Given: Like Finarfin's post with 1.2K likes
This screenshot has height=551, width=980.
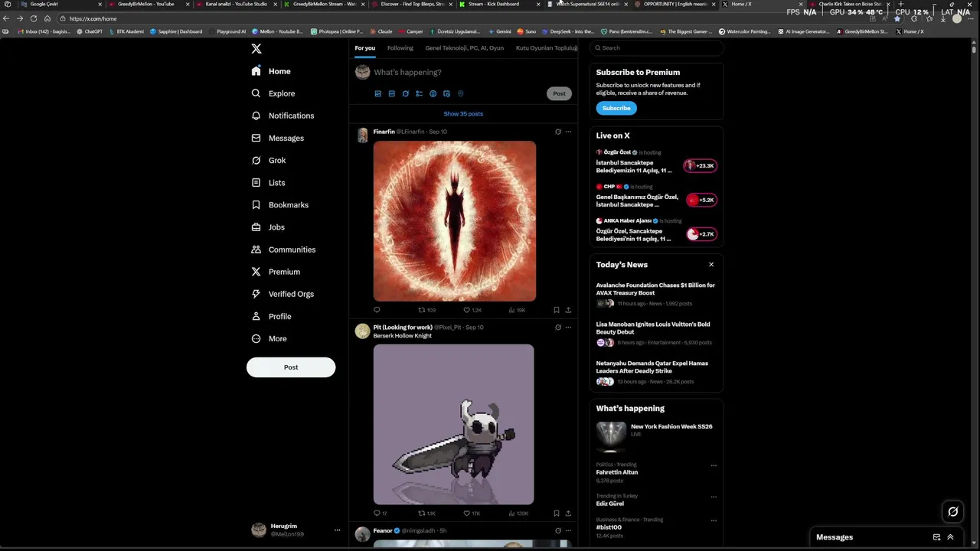Looking at the screenshot, I should click(x=472, y=310).
